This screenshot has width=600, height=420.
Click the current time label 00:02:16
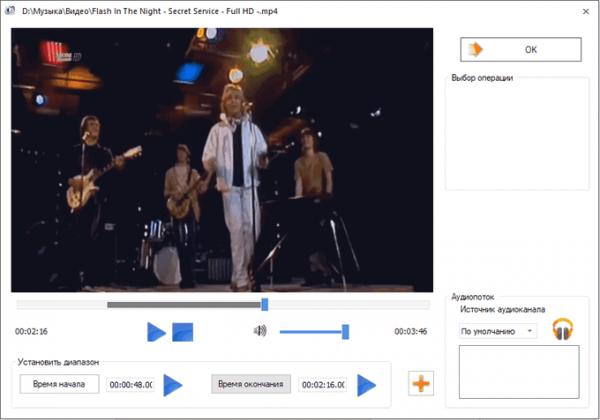pos(31,332)
